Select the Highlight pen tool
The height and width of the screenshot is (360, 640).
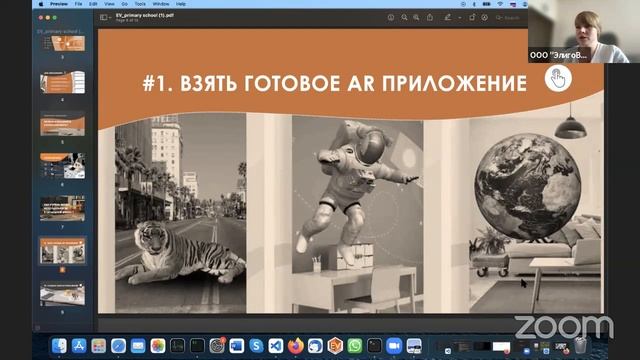448,18
